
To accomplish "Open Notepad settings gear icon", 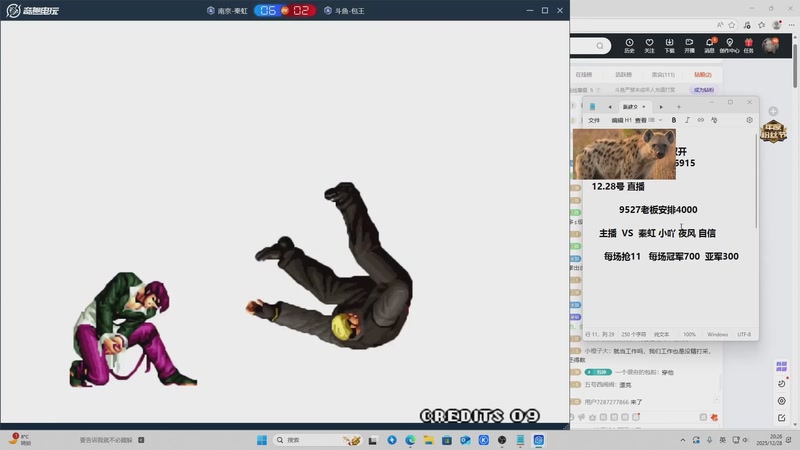I will (749, 120).
